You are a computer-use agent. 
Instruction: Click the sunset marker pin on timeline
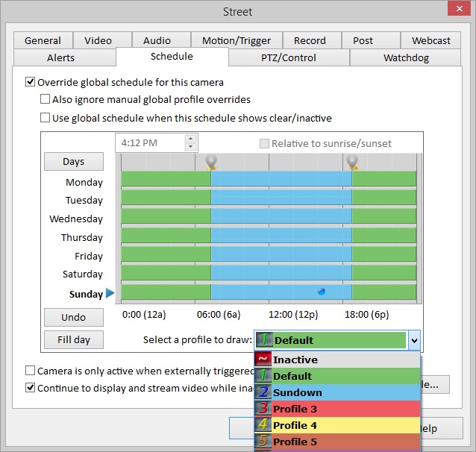point(352,163)
